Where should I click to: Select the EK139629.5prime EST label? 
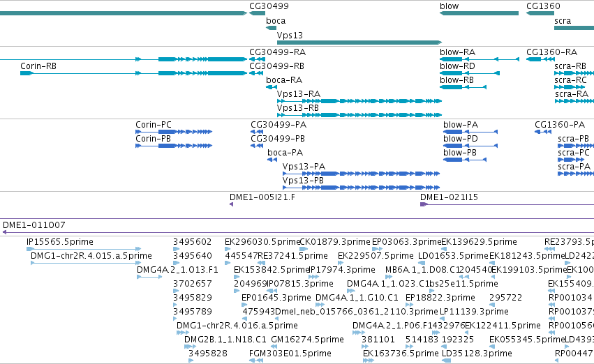point(480,242)
